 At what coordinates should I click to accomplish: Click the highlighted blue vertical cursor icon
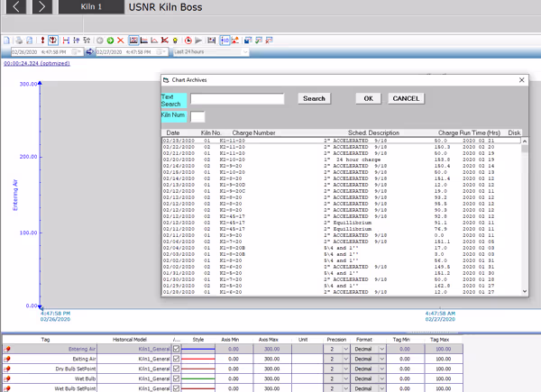[225, 41]
